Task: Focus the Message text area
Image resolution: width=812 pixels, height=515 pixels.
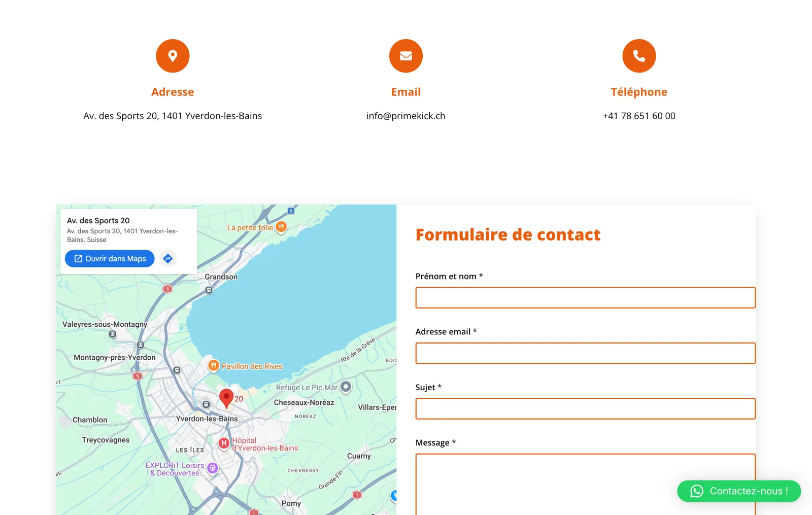Action: 586,485
